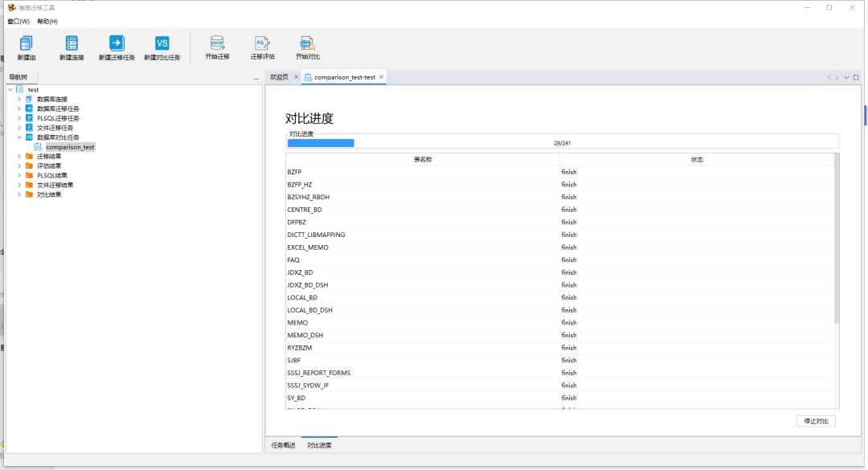The image size is (868, 470).
Task: Click the 数据库连接 node icon
Action: [x=29, y=99]
